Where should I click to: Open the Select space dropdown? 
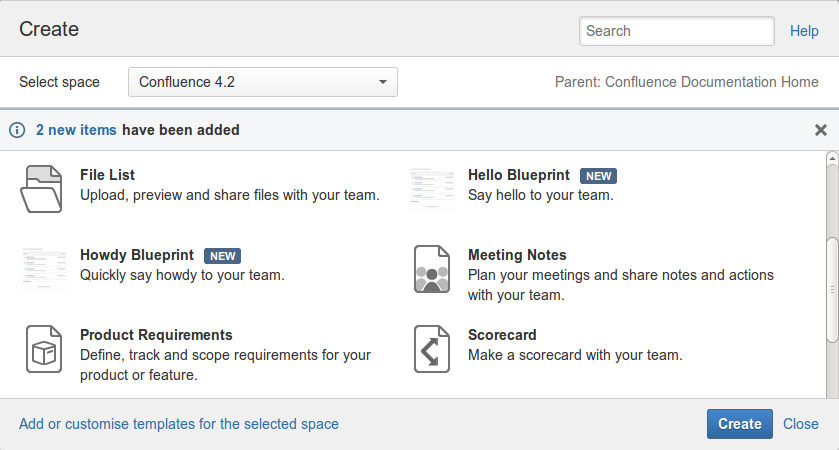(263, 82)
